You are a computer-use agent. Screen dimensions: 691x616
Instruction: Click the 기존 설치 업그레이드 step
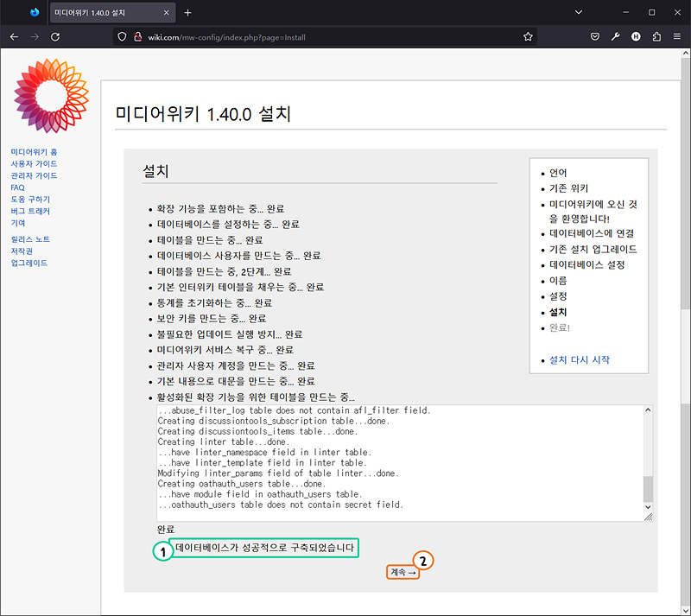click(x=593, y=250)
